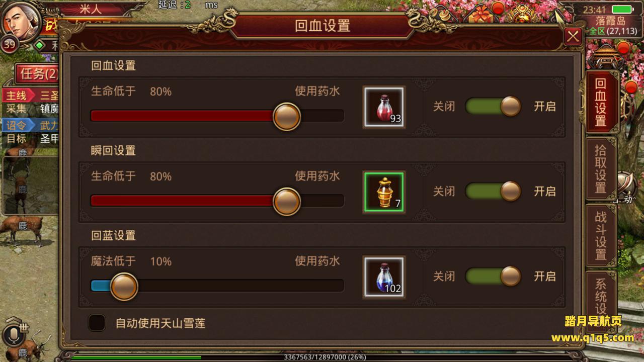Click the 回血设置 health threshold slider knob

coord(287,116)
